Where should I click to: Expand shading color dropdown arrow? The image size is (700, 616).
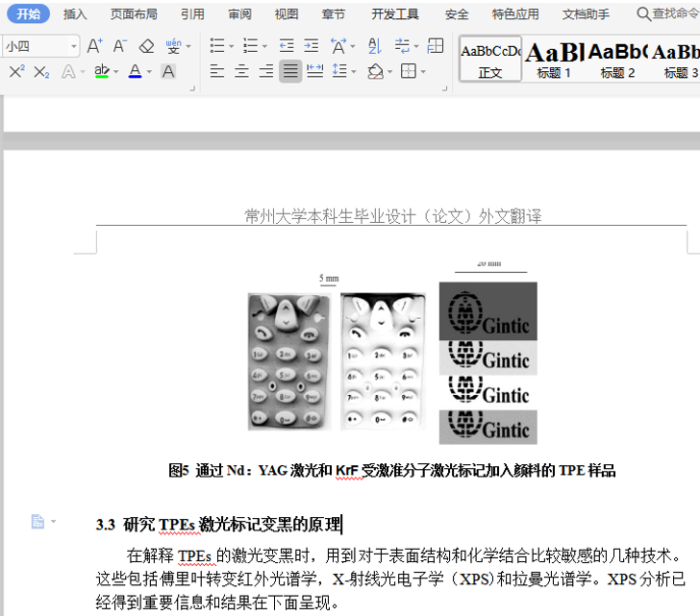tap(389, 71)
